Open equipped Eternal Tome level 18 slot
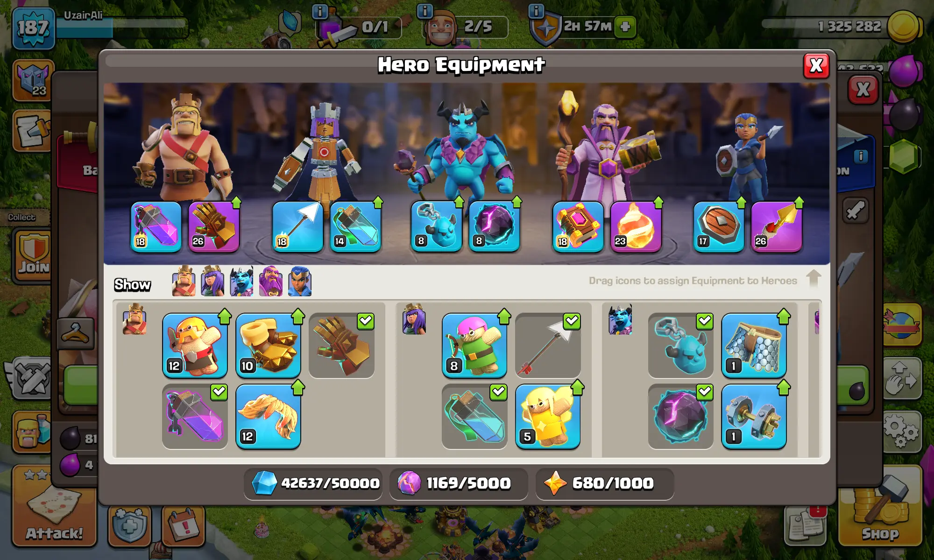Image resolution: width=934 pixels, height=560 pixels. tap(578, 227)
